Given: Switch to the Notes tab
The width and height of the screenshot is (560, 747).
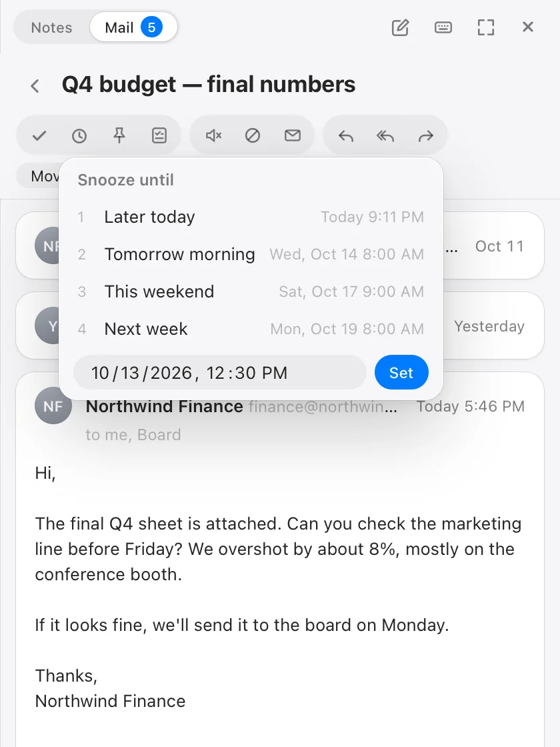Looking at the screenshot, I should click(51, 27).
